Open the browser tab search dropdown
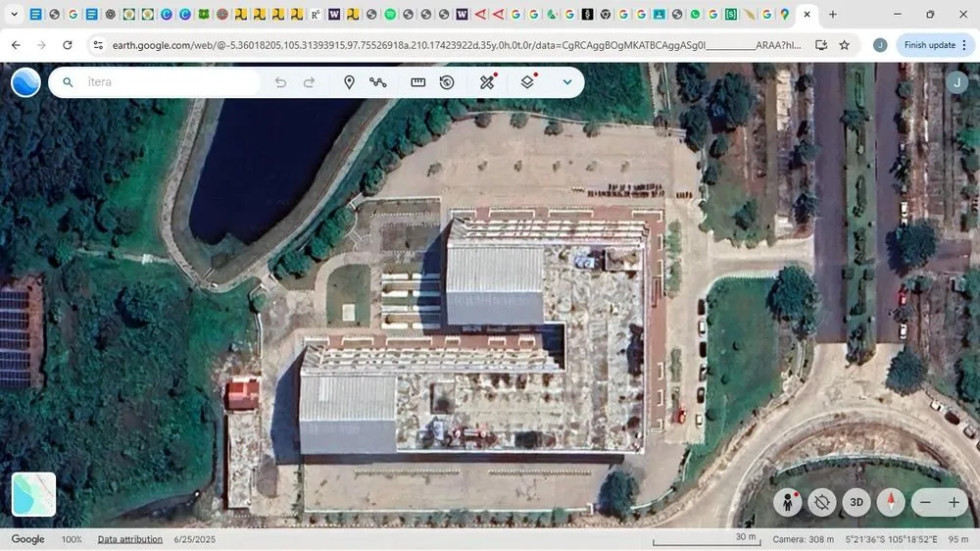The height and width of the screenshot is (551, 980). 15,15
